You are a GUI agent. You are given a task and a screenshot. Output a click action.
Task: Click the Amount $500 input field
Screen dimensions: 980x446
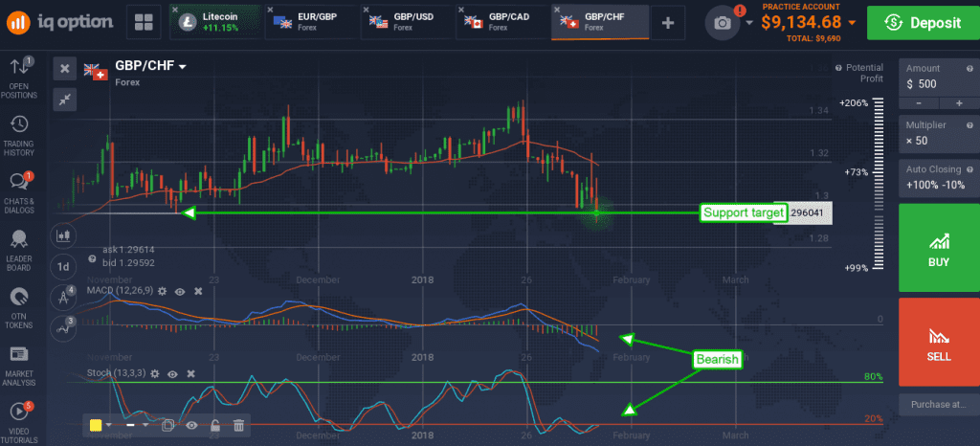click(x=939, y=78)
